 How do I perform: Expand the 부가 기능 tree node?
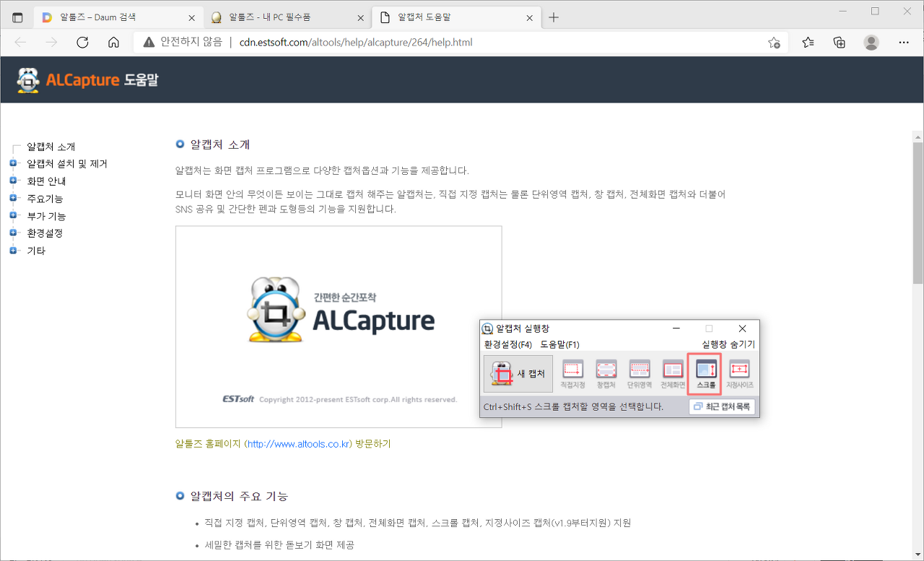[x=13, y=215]
